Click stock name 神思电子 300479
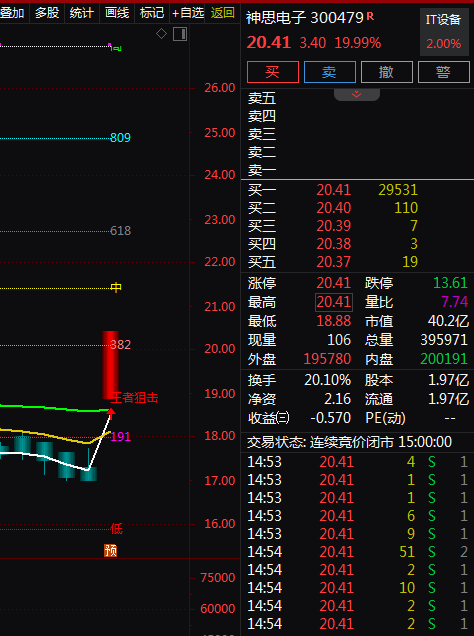 click(305, 17)
